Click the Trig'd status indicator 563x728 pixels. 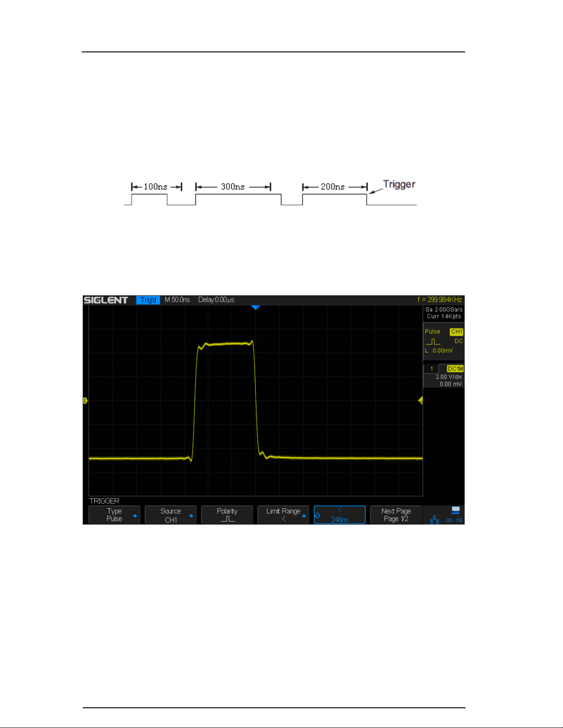click(x=148, y=300)
